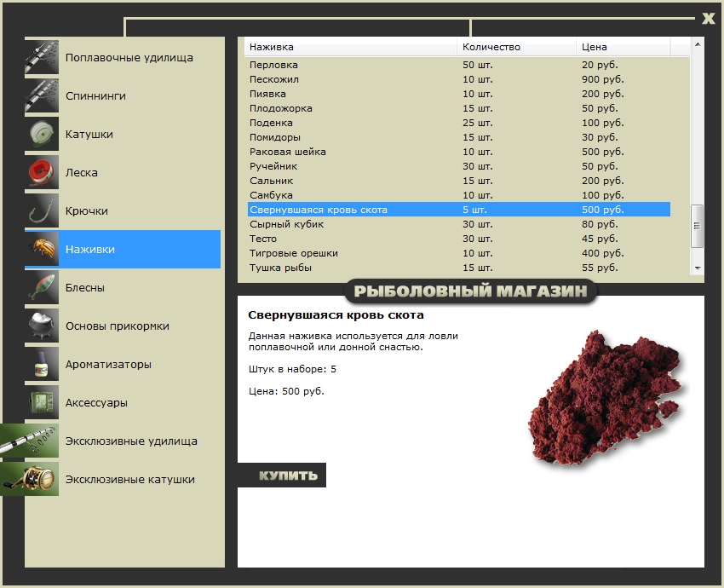Click the lure icon beside Блесны
724x588 pixels.
pos(42,288)
